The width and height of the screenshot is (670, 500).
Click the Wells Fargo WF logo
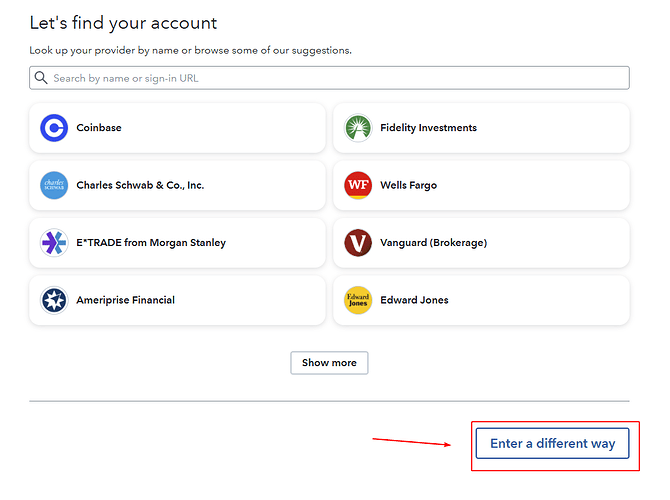358,185
